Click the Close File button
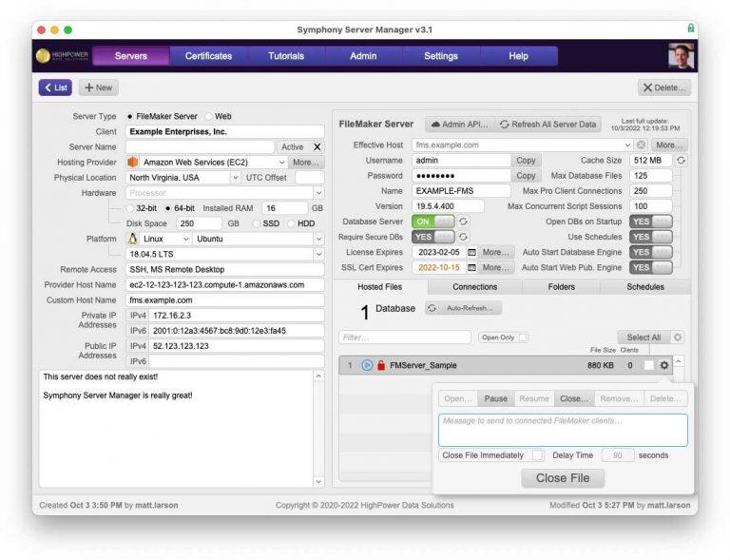 click(x=563, y=478)
